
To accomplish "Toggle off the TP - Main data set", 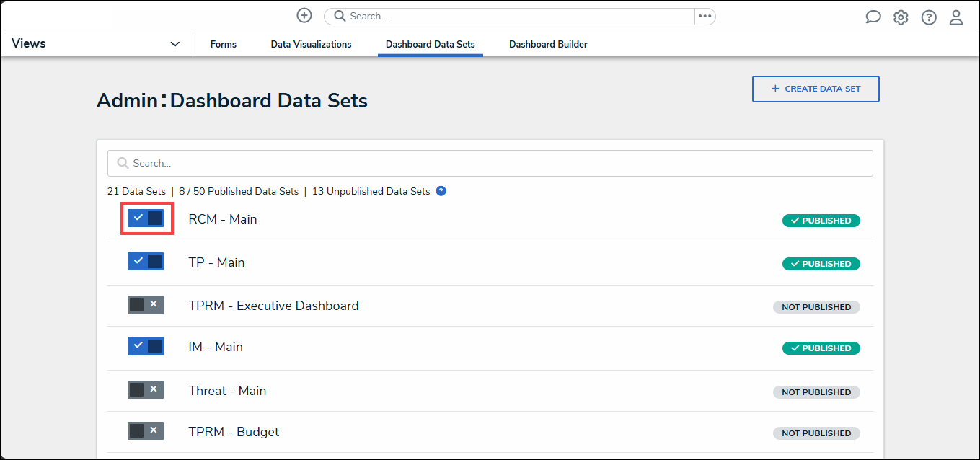I will pos(146,262).
